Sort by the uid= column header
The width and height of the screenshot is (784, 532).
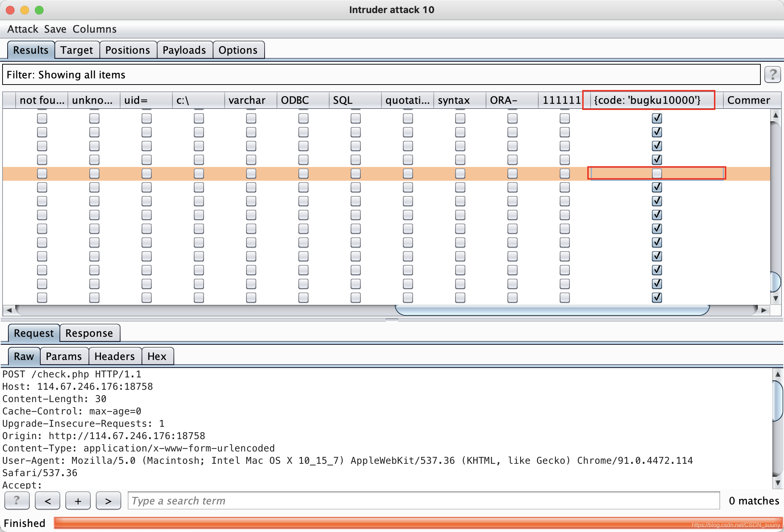pyautogui.click(x=146, y=100)
